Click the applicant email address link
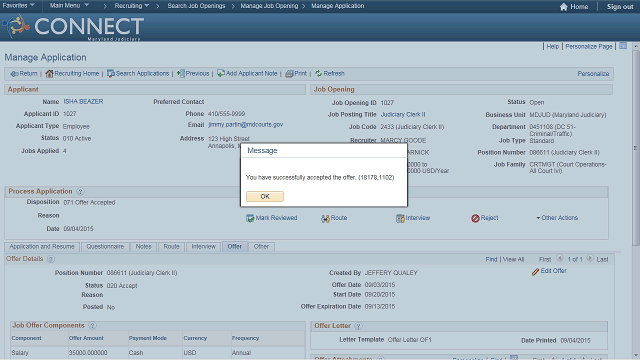Viewport: 640px width, 360px height. point(245,124)
